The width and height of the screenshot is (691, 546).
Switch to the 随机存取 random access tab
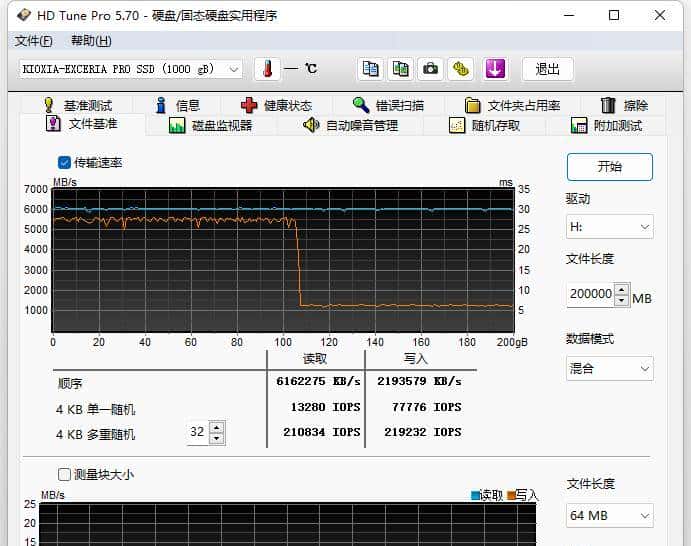tap(484, 126)
